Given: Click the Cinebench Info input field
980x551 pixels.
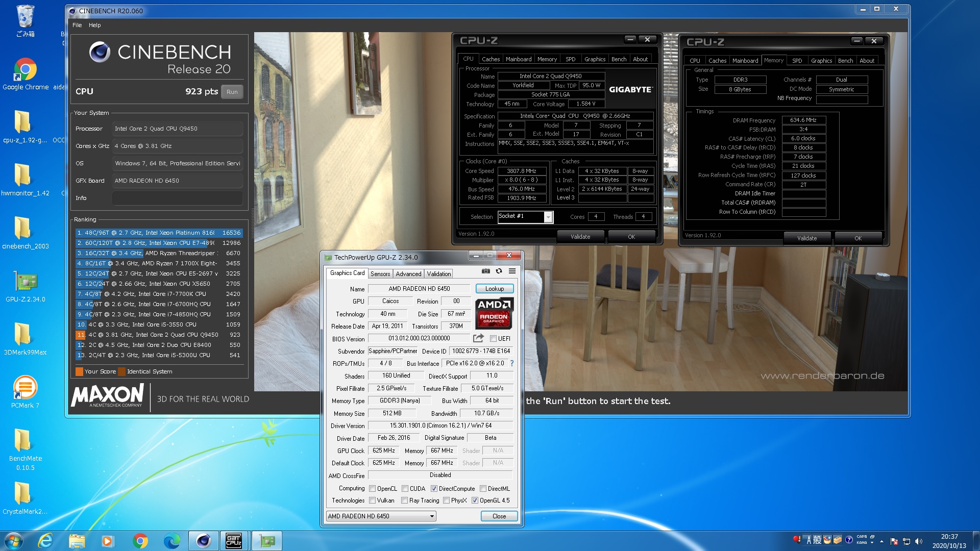Looking at the screenshot, I should tap(177, 198).
